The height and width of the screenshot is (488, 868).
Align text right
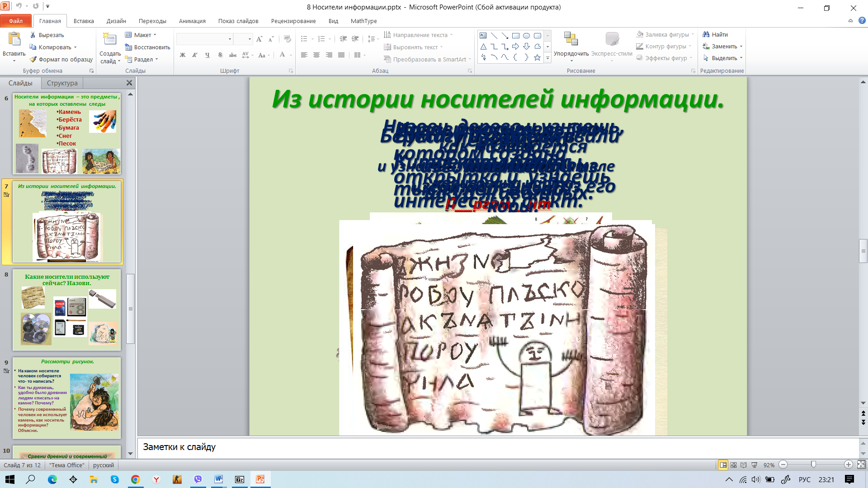point(329,55)
